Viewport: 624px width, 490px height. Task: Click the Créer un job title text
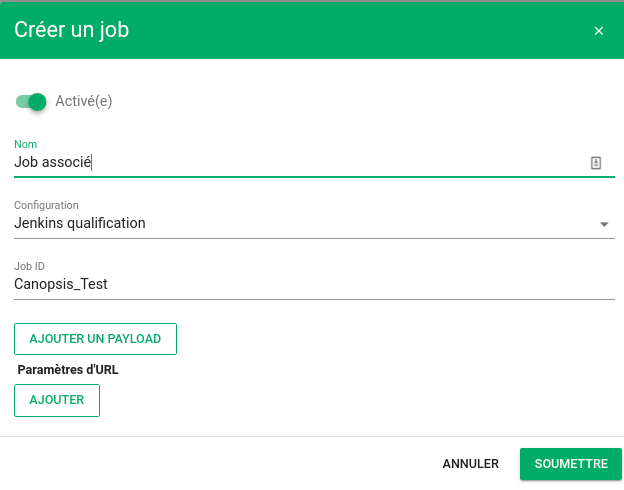[x=72, y=30]
